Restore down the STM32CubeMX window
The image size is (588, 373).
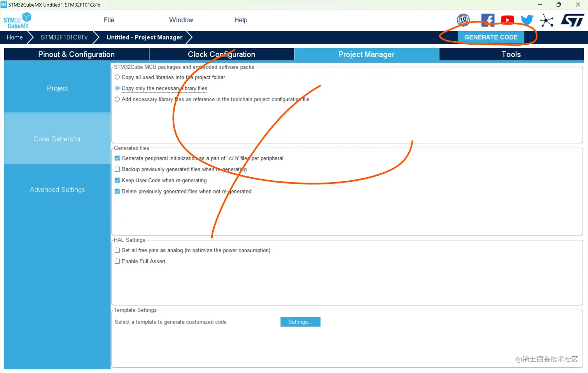559,5
